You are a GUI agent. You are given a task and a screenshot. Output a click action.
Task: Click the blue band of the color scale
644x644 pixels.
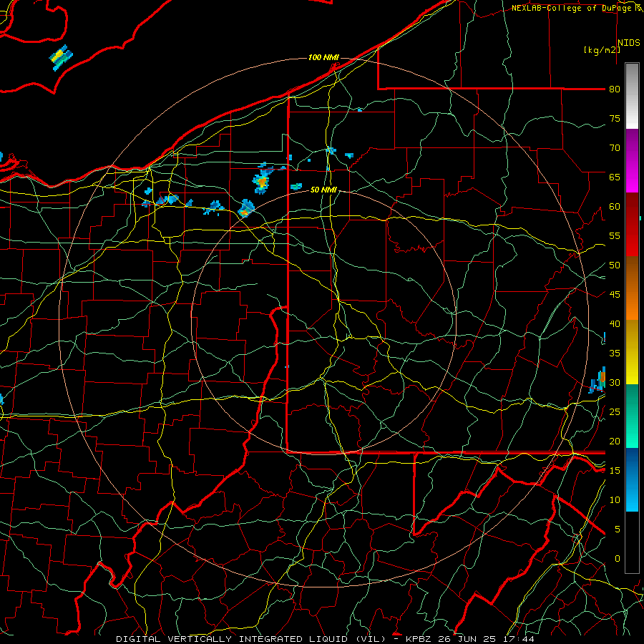[x=632, y=479]
